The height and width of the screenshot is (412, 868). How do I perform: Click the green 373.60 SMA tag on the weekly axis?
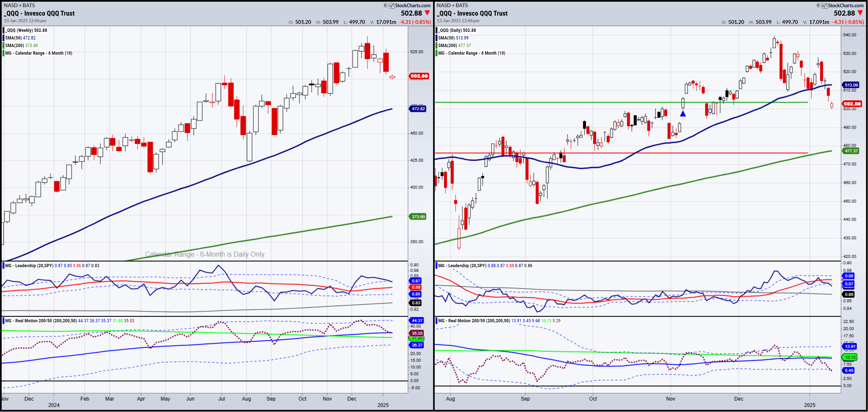[x=418, y=217]
